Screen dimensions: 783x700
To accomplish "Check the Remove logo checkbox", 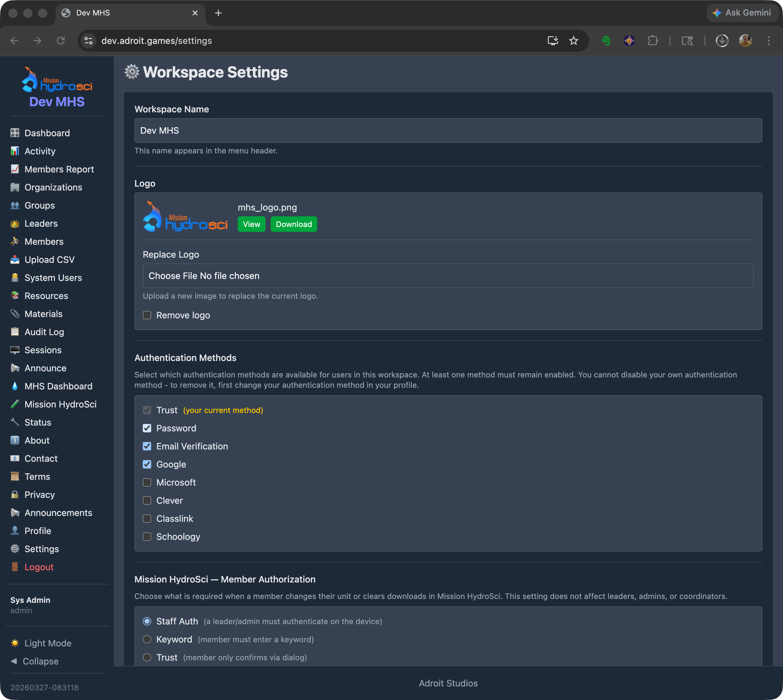I will pos(147,315).
